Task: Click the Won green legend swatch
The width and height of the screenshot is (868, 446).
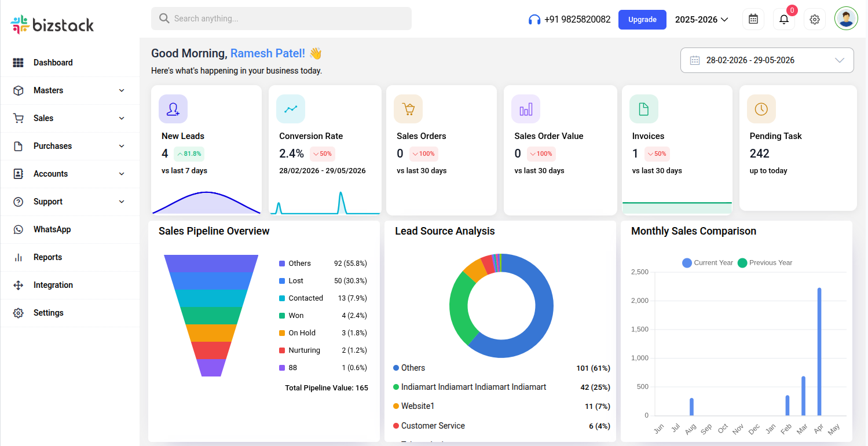Action: click(282, 316)
